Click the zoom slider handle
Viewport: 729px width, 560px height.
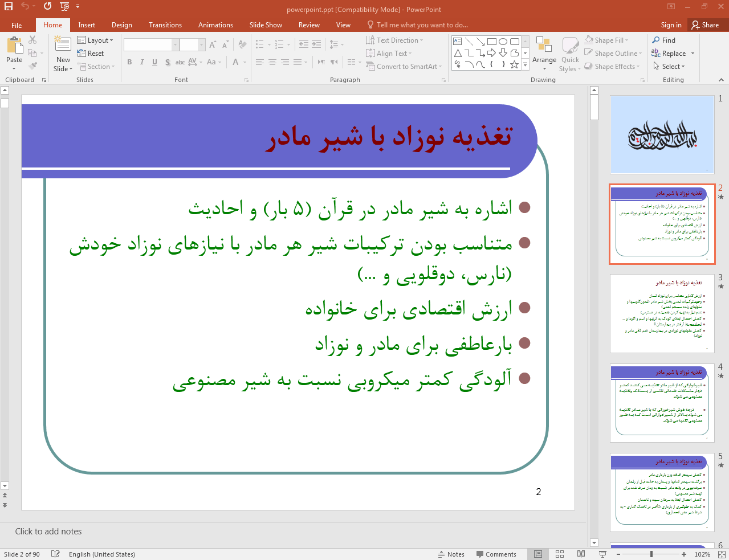pos(651,554)
